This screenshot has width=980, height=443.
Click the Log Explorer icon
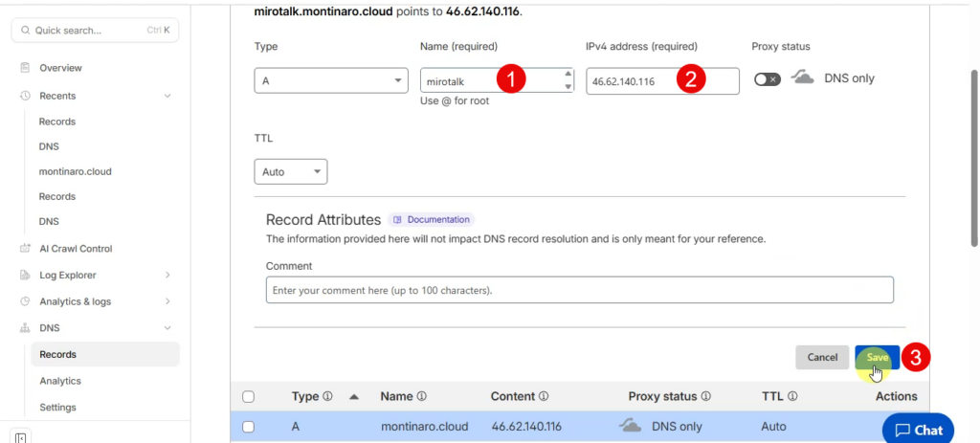[x=25, y=276]
